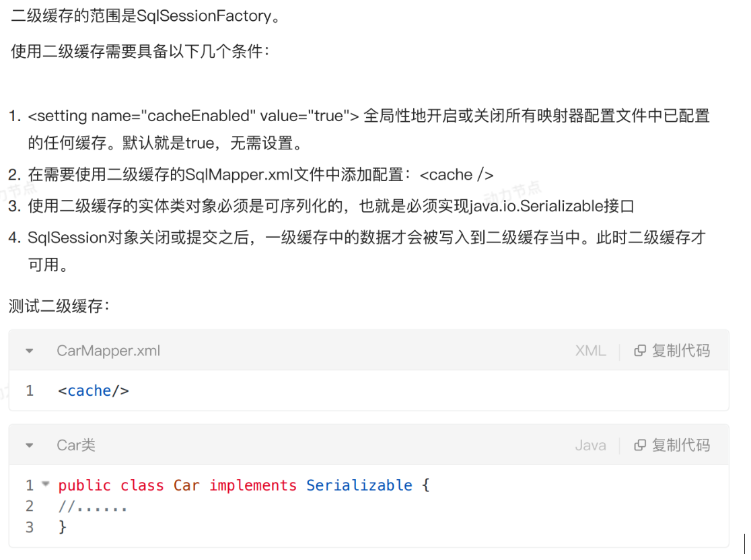Viewport: 751px width, 560px height.
Task: Click line number 2 in Java snippet
Action: tap(30, 506)
